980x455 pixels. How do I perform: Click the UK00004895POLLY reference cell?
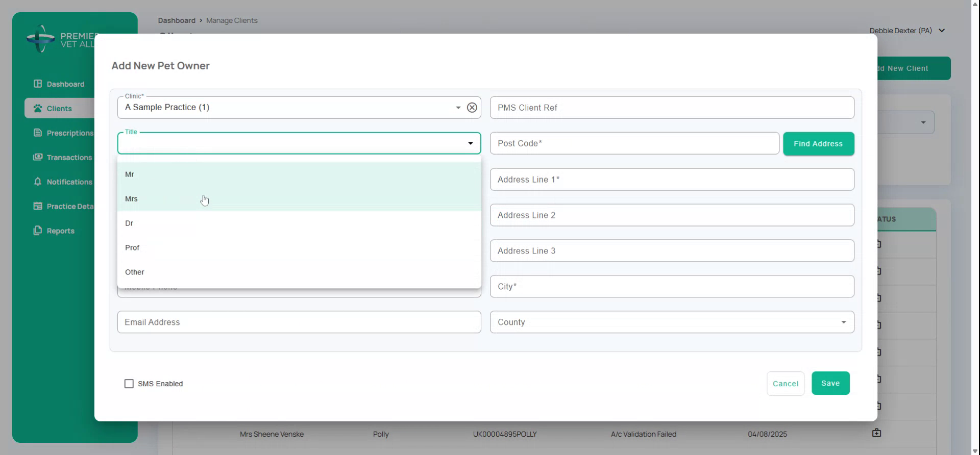(x=505, y=434)
